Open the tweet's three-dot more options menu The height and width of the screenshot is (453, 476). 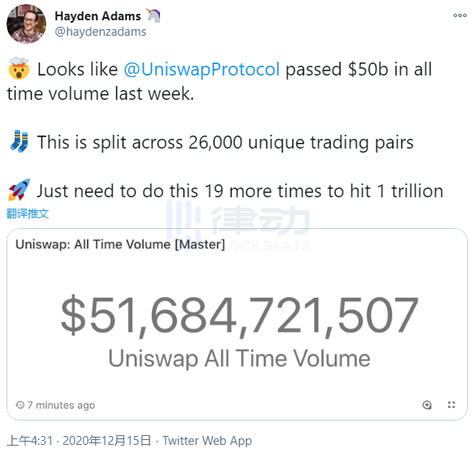click(x=460, y=15)
